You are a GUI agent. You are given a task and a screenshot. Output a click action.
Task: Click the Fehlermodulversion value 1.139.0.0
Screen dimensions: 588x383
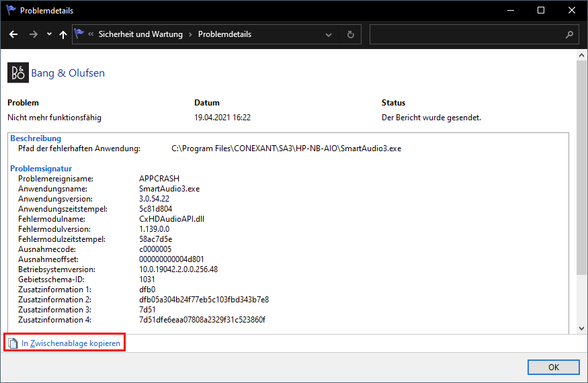[x=154, y=229]
